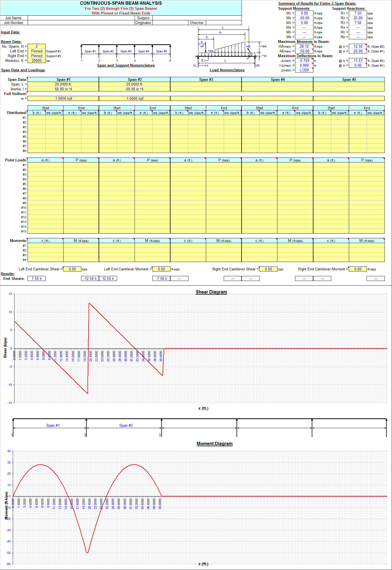The image size is (392, 570).
Task: Click the Span #3 length empty cell
Action: point(206,84)
